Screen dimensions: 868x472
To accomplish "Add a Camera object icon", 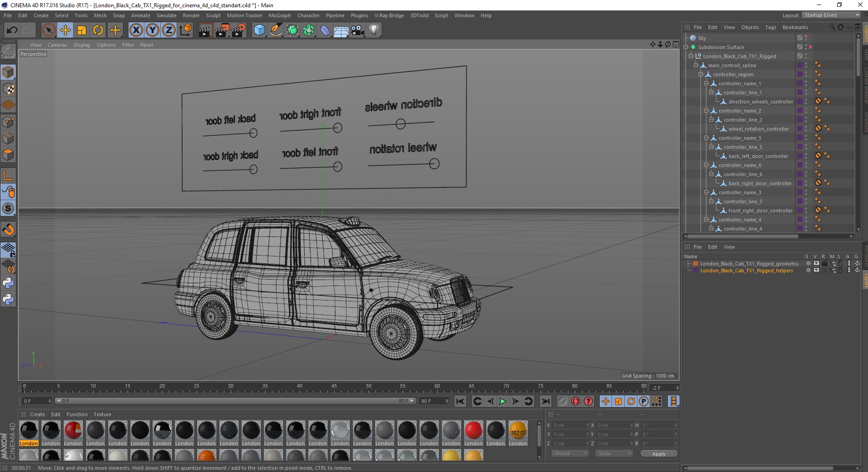I will [x=358, y=30].
